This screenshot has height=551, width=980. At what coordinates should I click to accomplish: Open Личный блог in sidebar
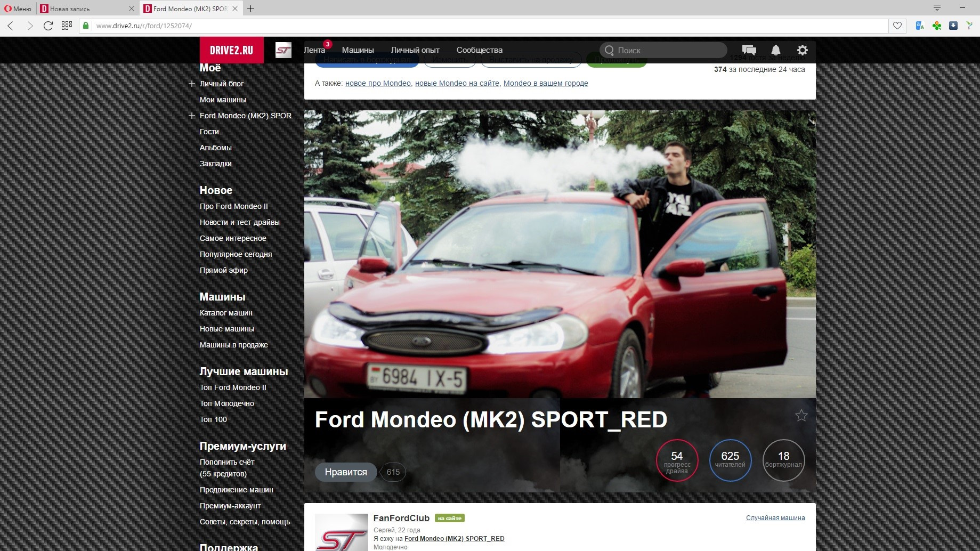222,84
